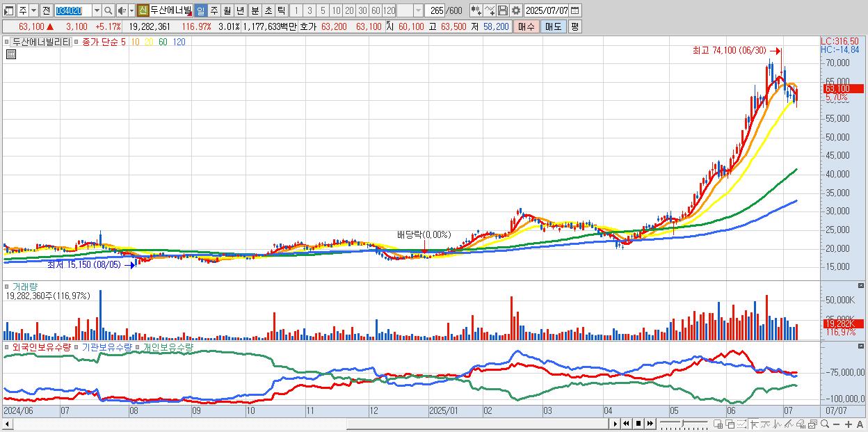The height and width of the screenshot is (432, 868).
Task: Click the 매수 buy button
Action: click(527, 26)
